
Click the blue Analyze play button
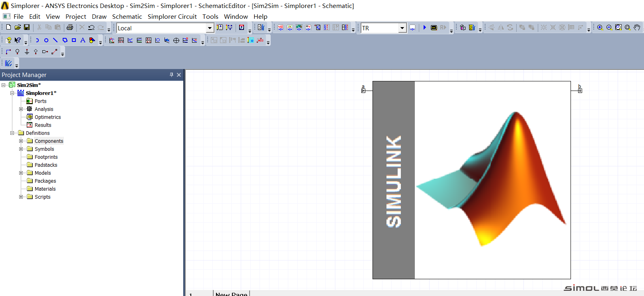[425, 28]
